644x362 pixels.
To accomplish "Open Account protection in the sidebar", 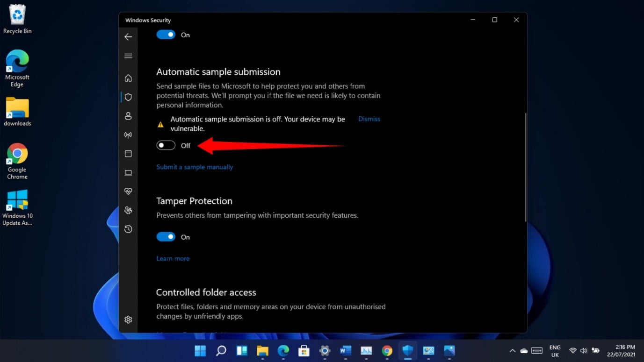I will pos(128,116).
